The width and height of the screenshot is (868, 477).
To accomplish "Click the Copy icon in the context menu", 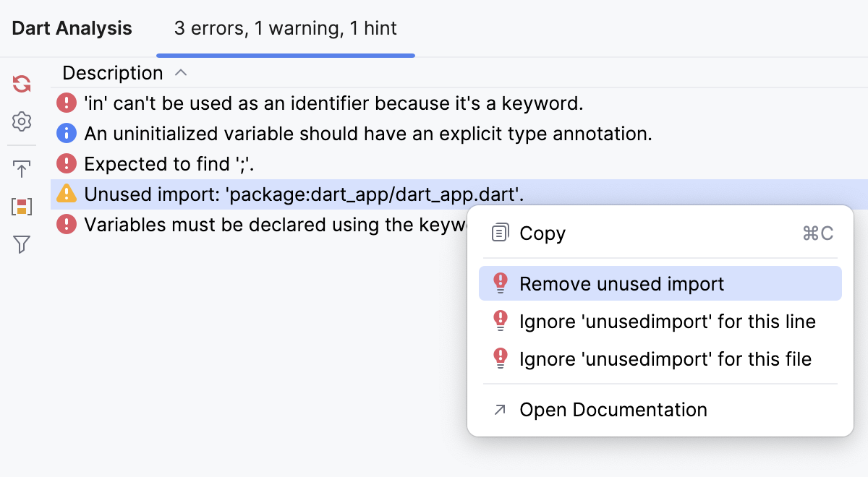I will pyautogui.click(x=499, y=233).
